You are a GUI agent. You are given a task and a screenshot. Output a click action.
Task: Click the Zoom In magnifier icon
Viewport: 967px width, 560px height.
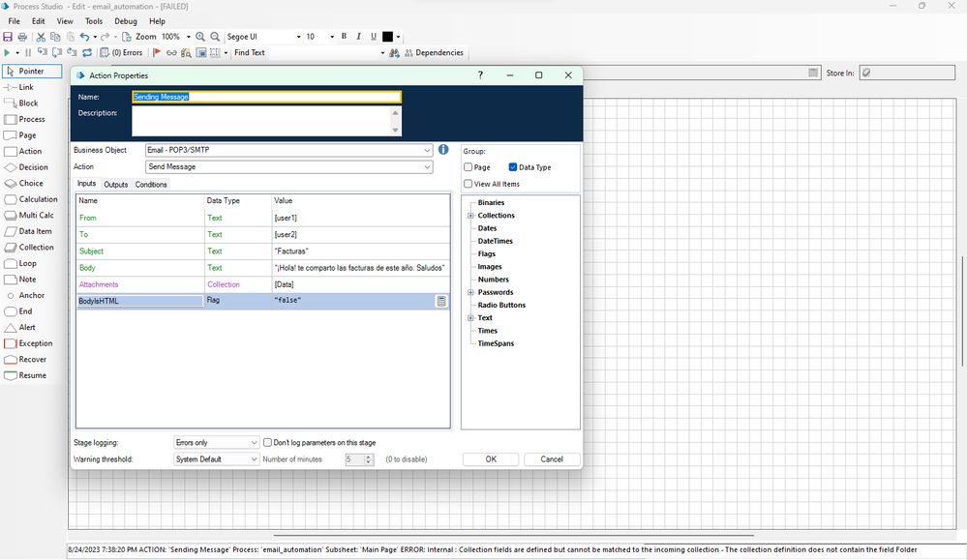click(x=201, y=37)
